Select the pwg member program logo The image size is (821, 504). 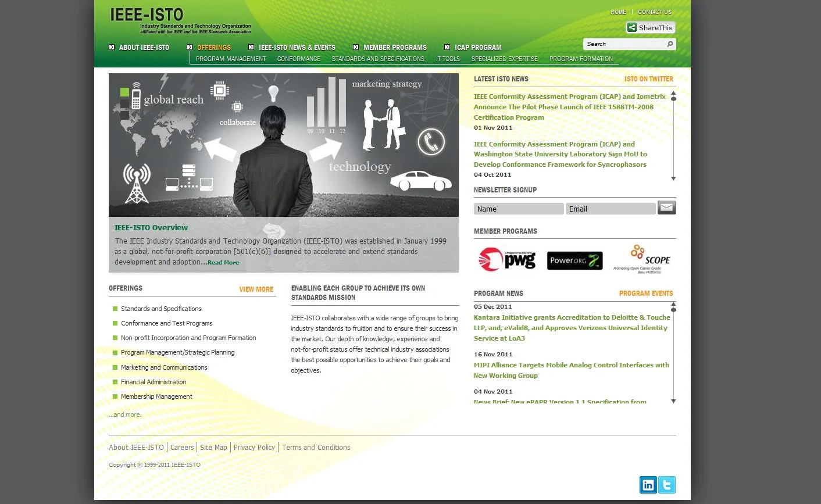pos(506,260)
